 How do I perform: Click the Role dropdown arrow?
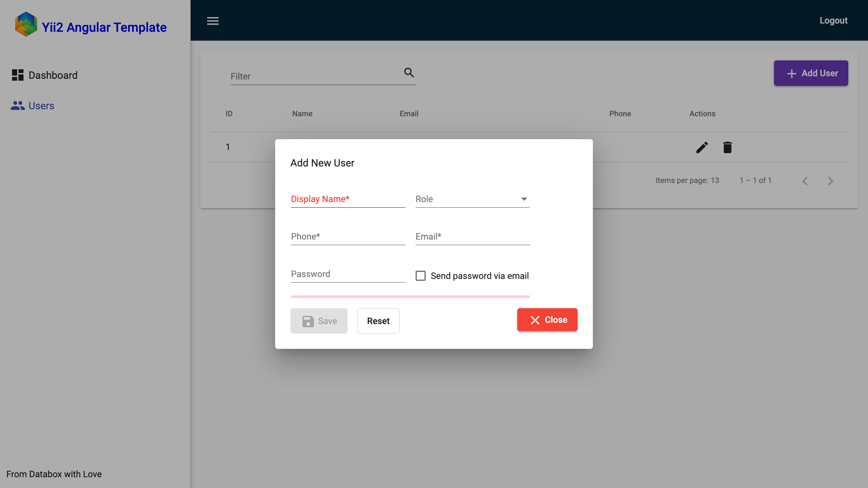coord(524,199)
